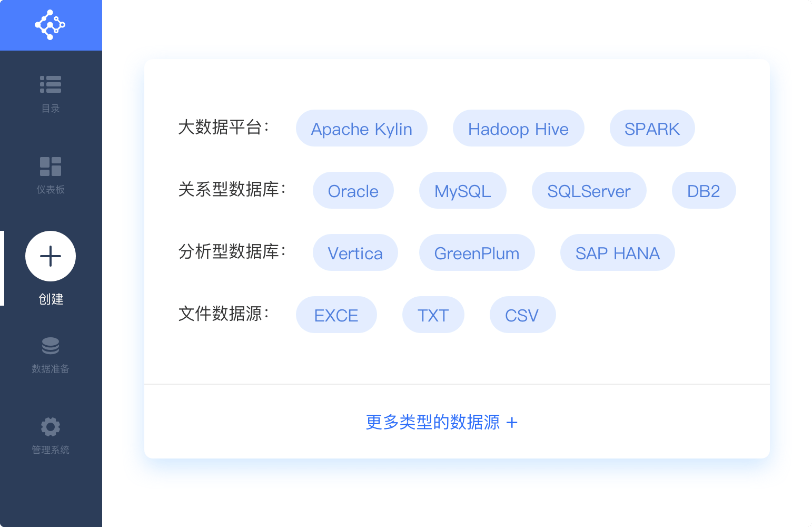Pick the SPARK data source
This screenshot has width=812, height=527.
(652, 129)
